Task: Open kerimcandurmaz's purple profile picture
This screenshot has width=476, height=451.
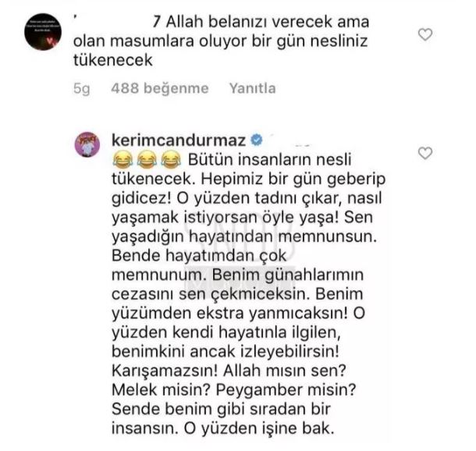Action: (x=87, y=144)
